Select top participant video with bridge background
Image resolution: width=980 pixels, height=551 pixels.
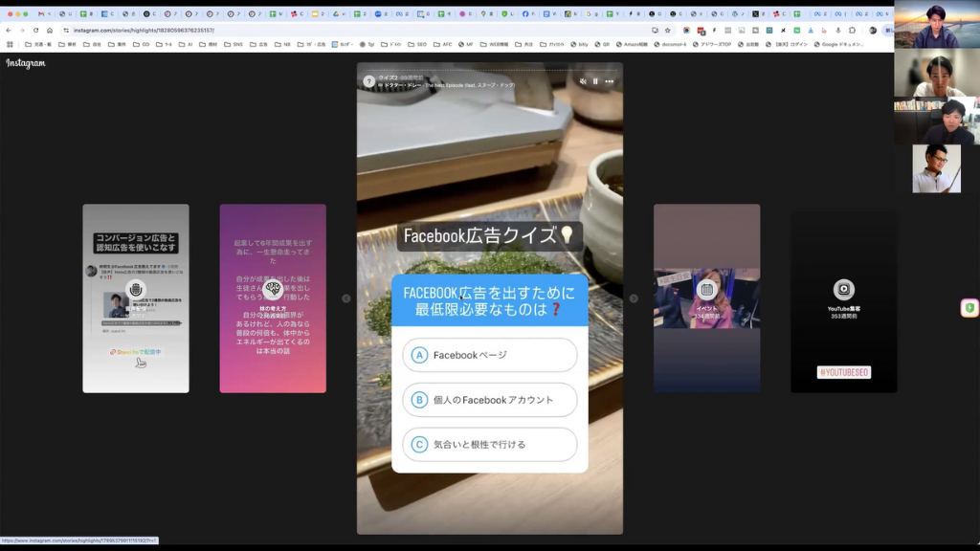click(937, 24)
